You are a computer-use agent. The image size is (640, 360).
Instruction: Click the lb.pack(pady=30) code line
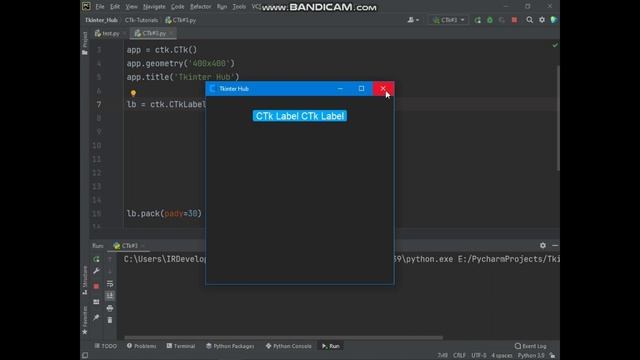tap(164, 213)
